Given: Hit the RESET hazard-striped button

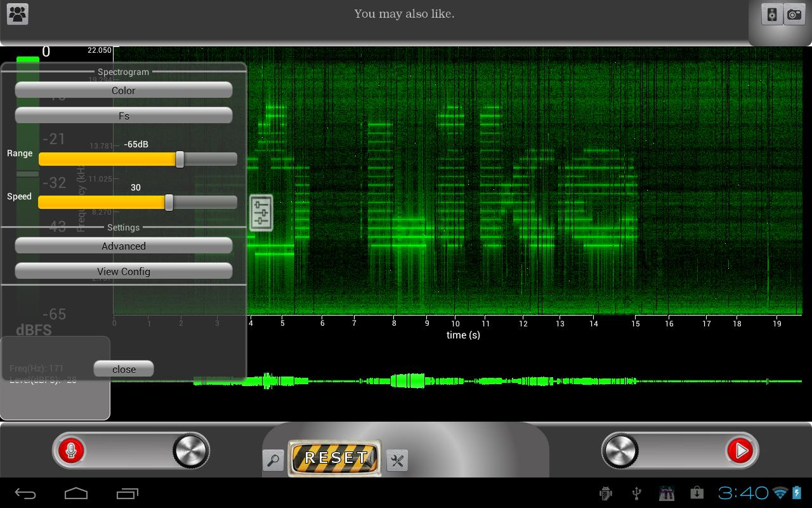Looking at the screenshot, I should coord(336,458).
